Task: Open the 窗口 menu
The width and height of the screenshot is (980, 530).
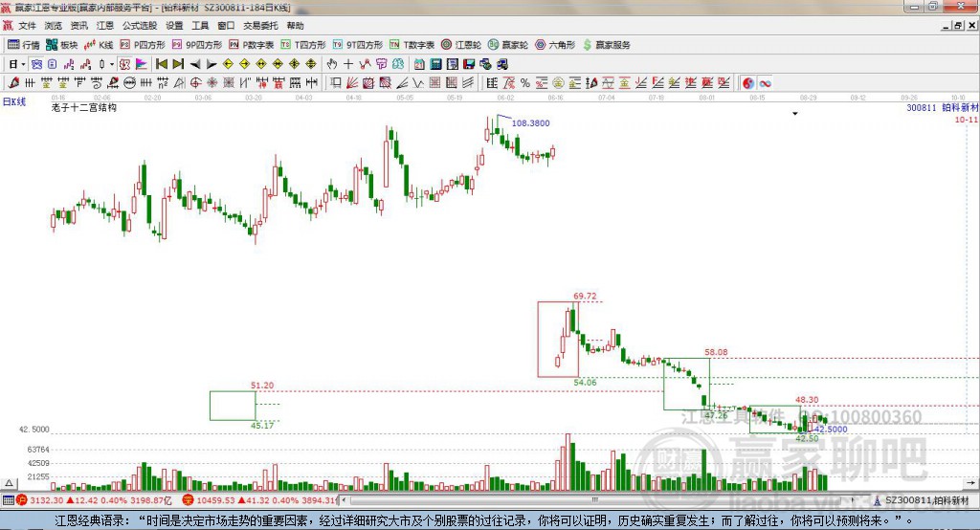Action: click(x=226, y=26)
